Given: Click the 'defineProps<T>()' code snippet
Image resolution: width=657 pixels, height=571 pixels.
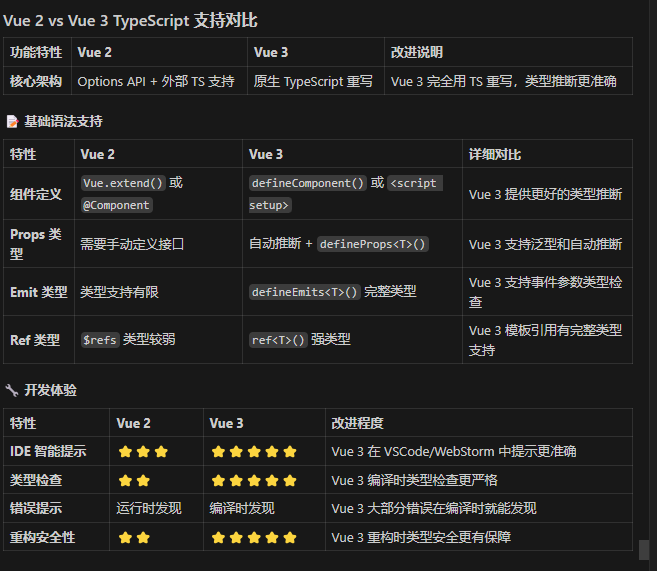Looking at the screenshot, I should tap(373, 244).
